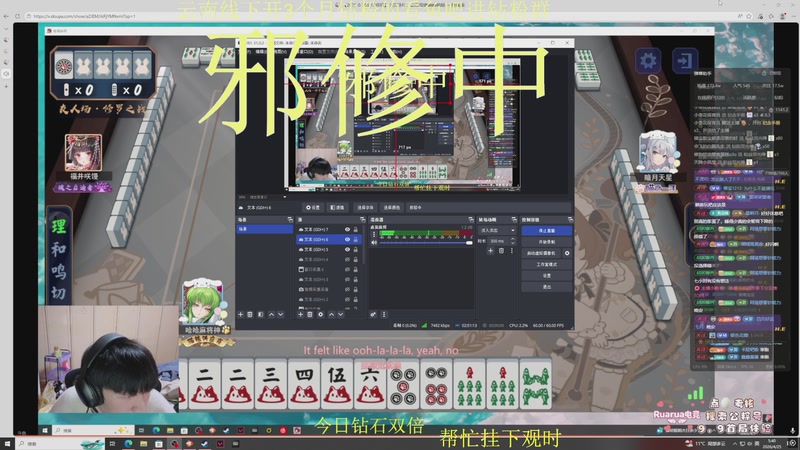Image resolution: width=800 pixels, height=450 pixels.
Task: Move the scene down with the arrow
Action: [x=281, y=314]
